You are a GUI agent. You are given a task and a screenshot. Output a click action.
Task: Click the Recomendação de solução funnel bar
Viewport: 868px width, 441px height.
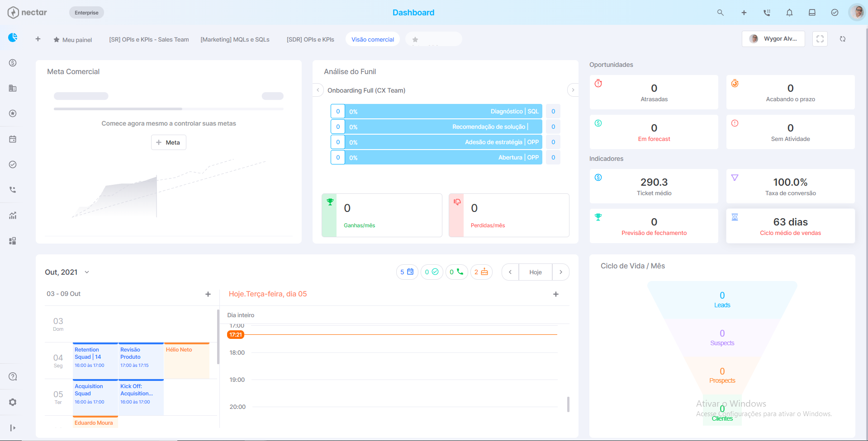point(443,127)
